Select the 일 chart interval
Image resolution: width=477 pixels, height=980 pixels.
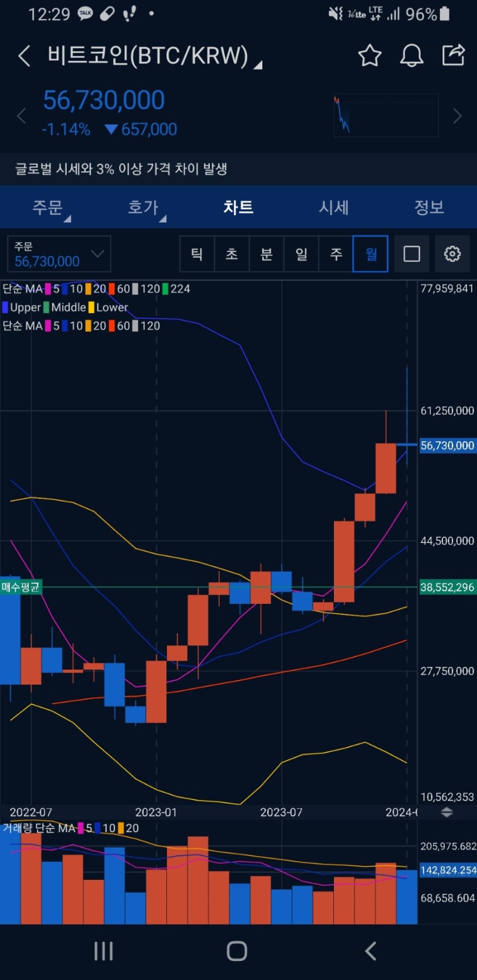point(301,254)
